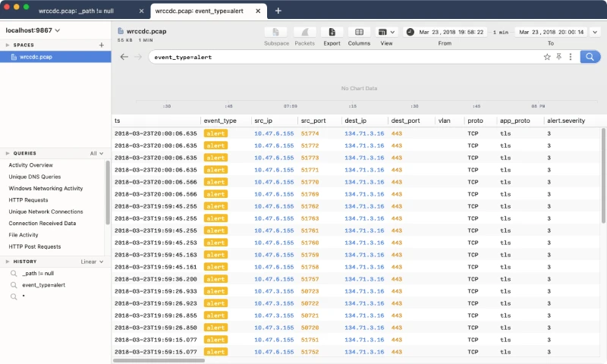This screenshot has height=364, width=607.
Task: Run Unique Network Connections query
Action: pos(46,212)
